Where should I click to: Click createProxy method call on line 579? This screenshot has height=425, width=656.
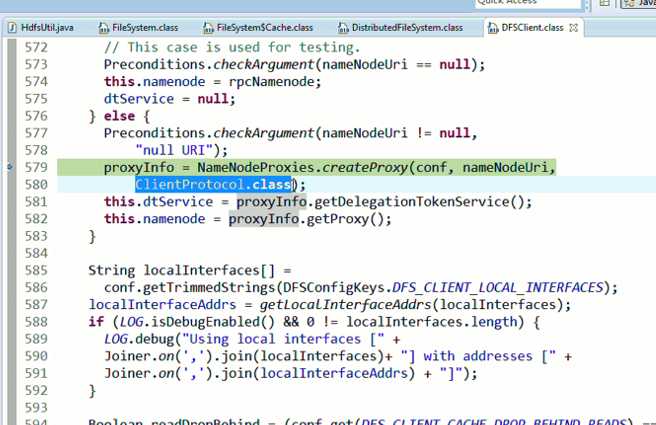click(x=365, y=167)
